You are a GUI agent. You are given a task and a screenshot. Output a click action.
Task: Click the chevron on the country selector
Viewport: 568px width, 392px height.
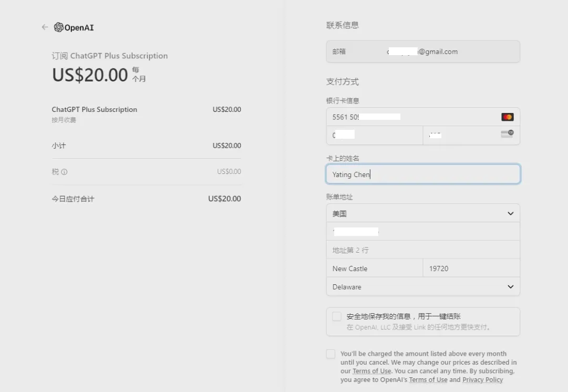[x=510, y=214]
